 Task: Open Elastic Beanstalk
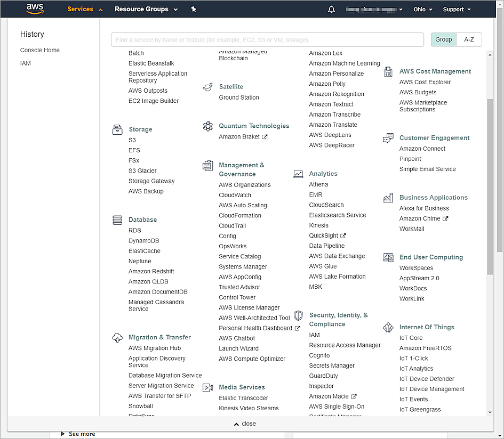[x=151, y=63]
